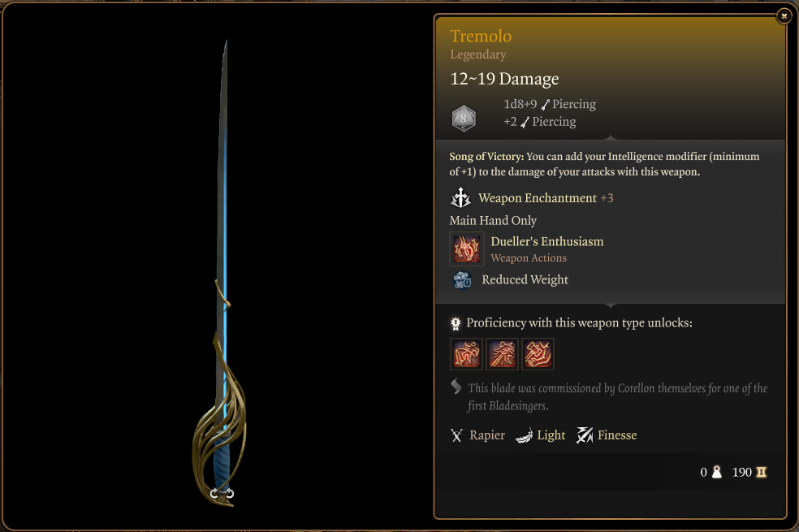This screenshot has height=532, width=799.
Task: Click the Song of Victory description text
Action: tap(604, 164)
